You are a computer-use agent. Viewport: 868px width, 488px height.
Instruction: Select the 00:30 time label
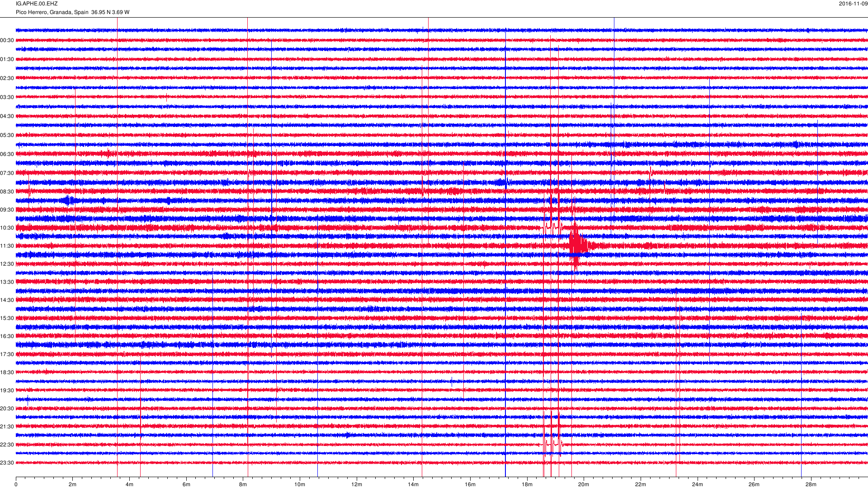tap(7, 40)
